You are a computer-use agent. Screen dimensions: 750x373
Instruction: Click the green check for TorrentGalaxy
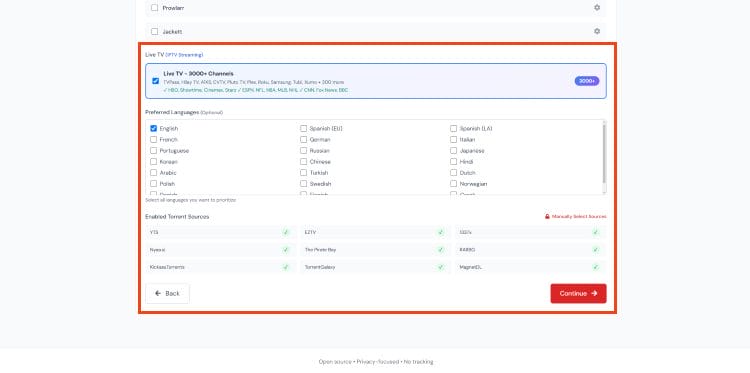pos(441,267)
